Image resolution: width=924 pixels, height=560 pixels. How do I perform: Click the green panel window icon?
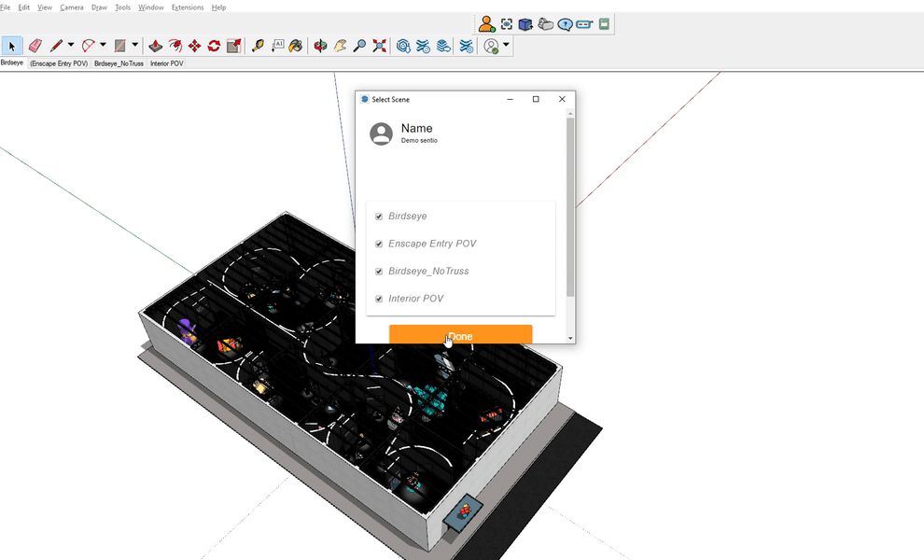pyautogui.click(x=604, y=24)
